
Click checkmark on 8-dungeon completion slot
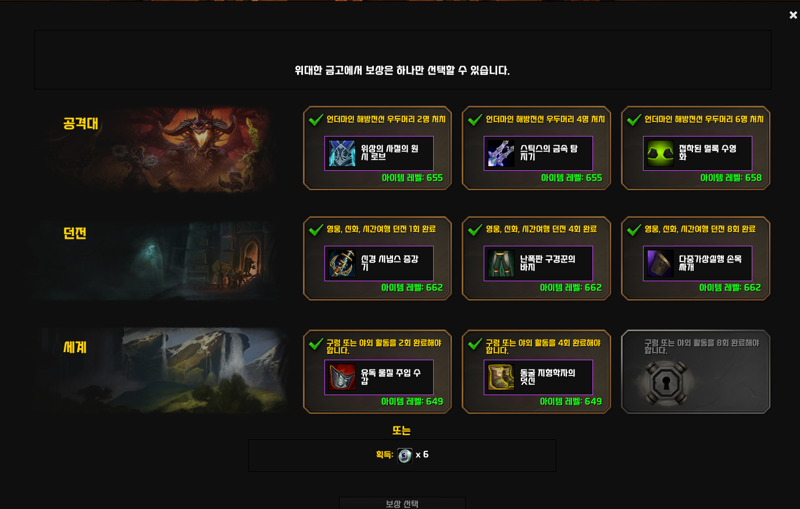634,230
